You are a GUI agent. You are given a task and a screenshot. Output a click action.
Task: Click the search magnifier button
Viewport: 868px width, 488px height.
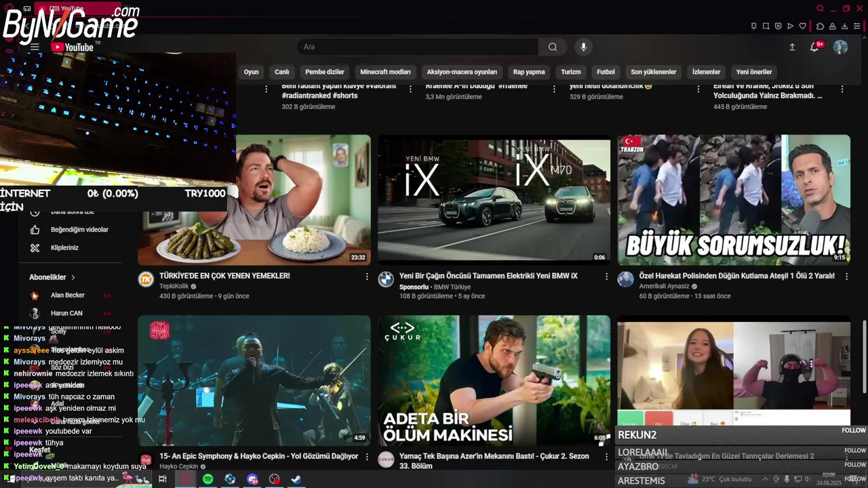553,47
